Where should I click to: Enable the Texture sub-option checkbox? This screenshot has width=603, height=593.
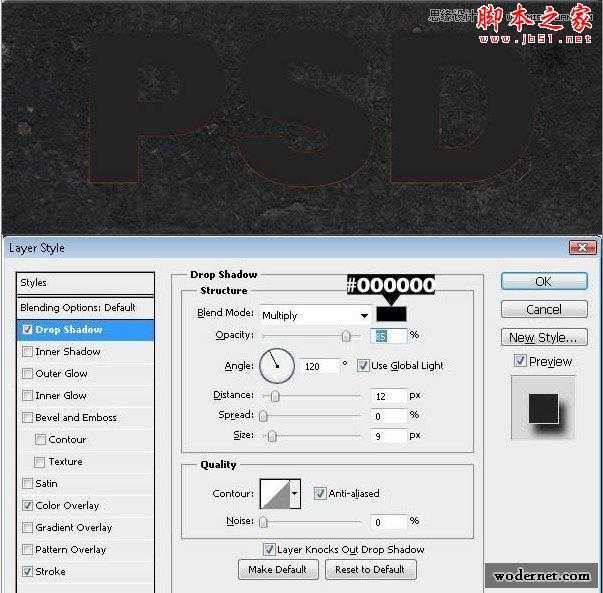[x=40, y=462]
